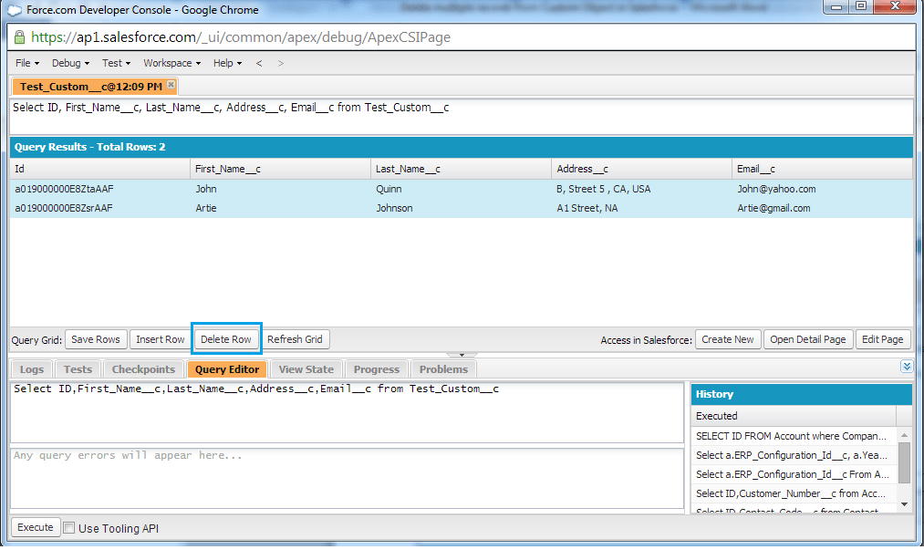Click the Force.com cloud logo in title bar
This screenshot has width=924, height=560.
[13, 9]
